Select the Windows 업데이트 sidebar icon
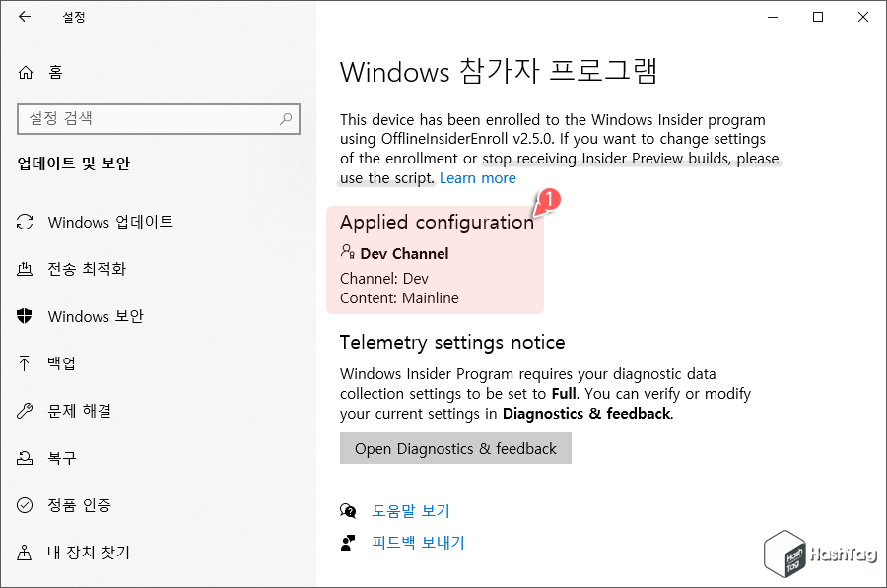 (x=25, y=222)
